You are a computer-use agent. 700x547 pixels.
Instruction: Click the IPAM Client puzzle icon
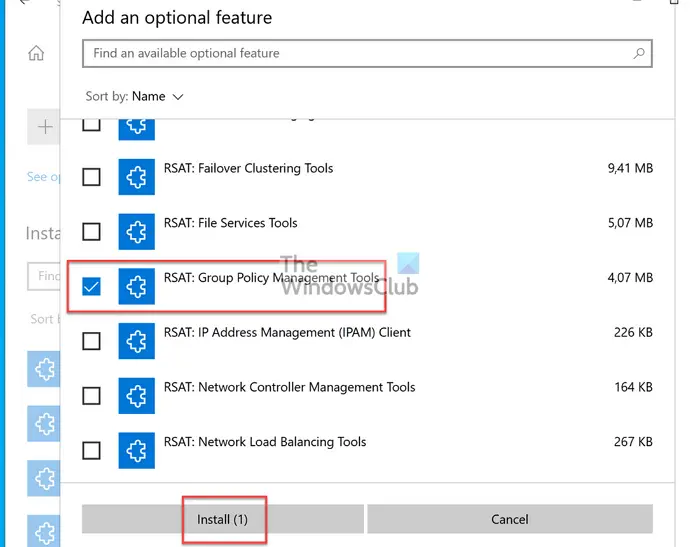click(137, 341)
